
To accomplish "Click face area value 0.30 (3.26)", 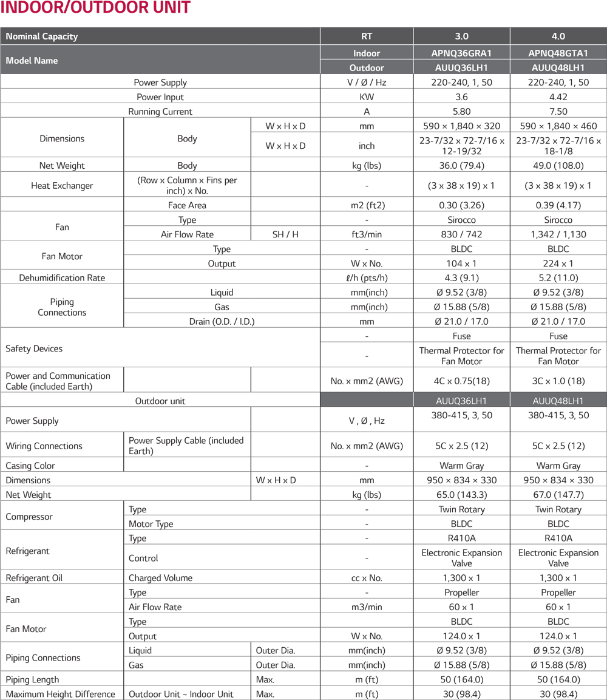I will pos(461,205).
